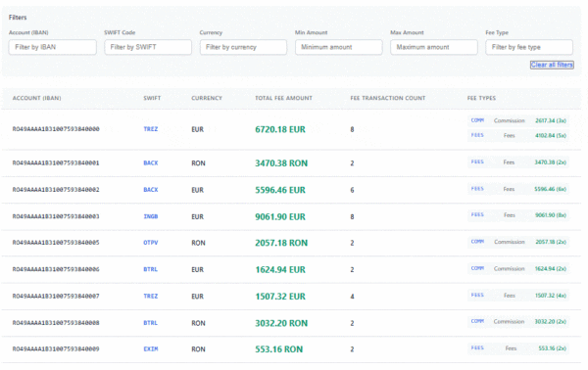Click the 9061.90 (8x) fees value
Viewport: 588px width, 370px height.
(x=551, y=215)
